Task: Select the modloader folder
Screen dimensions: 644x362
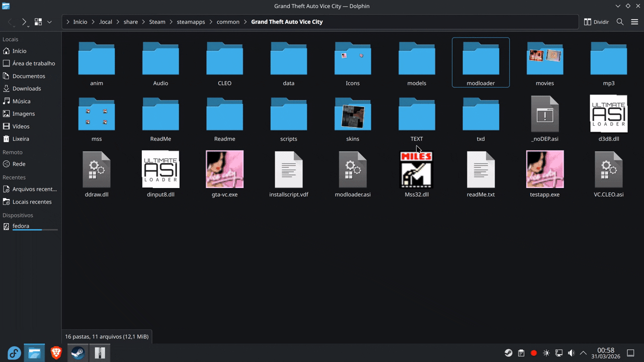Action: (480, 62)
